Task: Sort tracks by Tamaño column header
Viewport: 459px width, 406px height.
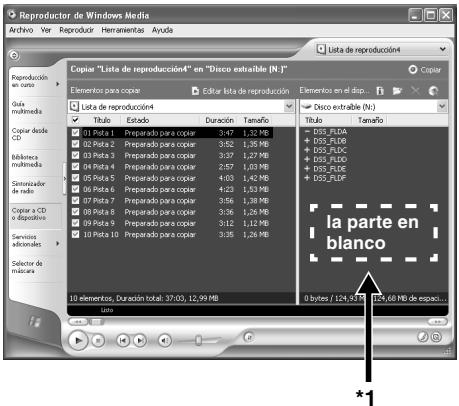Action: pos(256,120)
